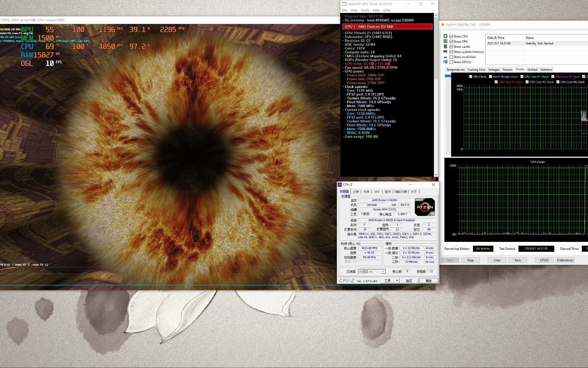Click the Stop button in AIDA64
The image size is (588, 368).
[x=470, y=260]
